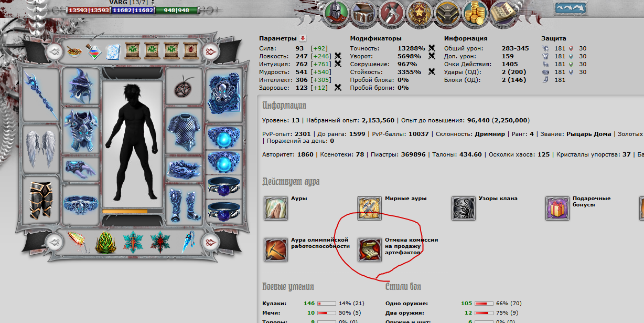Click the Отмена комиссии на продажу артефактов aura
This screenshot has height=323, width=644.
pos(369,249)
